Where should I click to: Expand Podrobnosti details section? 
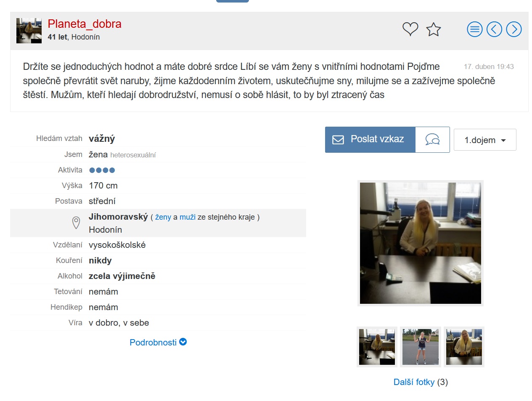158,343
